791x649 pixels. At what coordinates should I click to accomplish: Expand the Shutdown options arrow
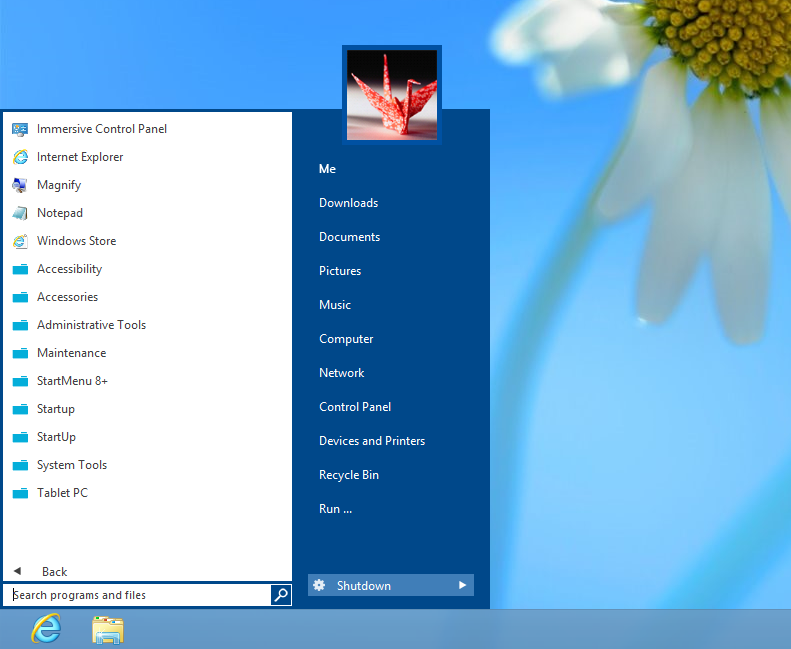point(462,585)
